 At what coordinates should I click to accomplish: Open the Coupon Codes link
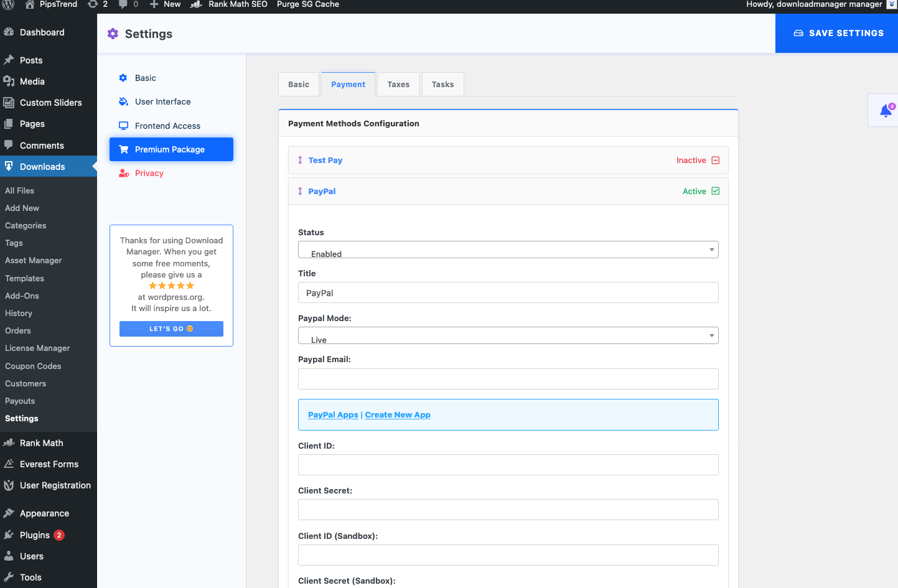coord(33,366)
